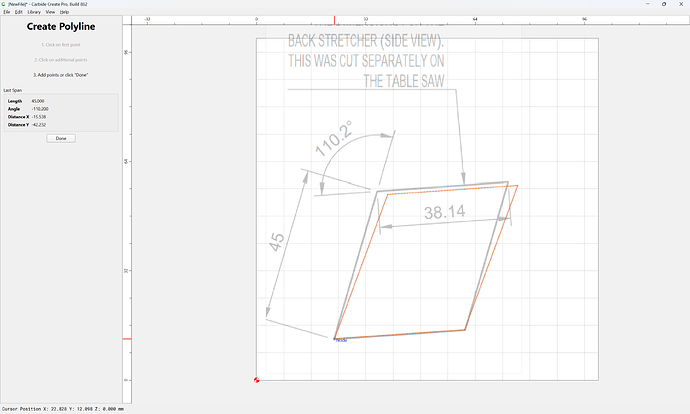Click the blue Node point on the polyline
Image resolution: width=690 pixels, height=414 pixels.
click(335, 339)
